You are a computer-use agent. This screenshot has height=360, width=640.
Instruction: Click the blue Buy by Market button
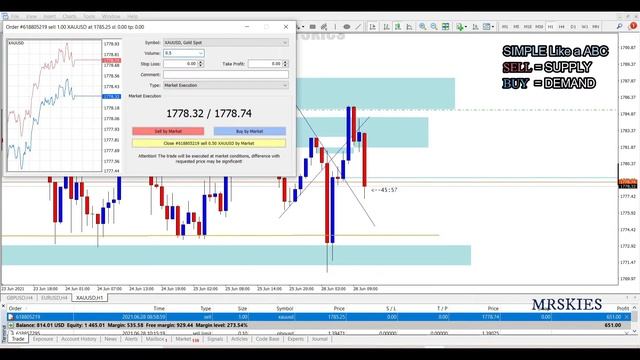(x=249, y=131)
